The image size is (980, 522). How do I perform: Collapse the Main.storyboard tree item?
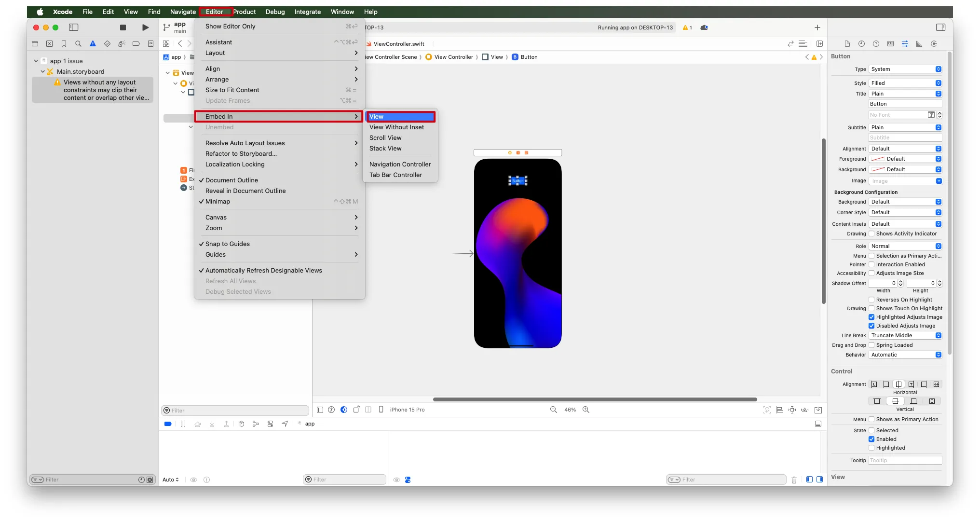click(42, 72)
